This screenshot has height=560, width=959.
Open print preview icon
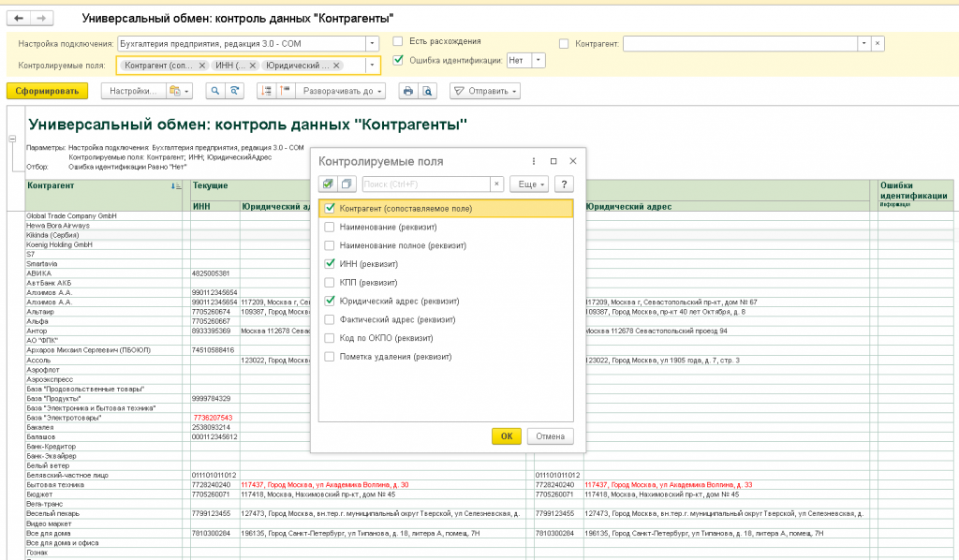tap(427, 91)
